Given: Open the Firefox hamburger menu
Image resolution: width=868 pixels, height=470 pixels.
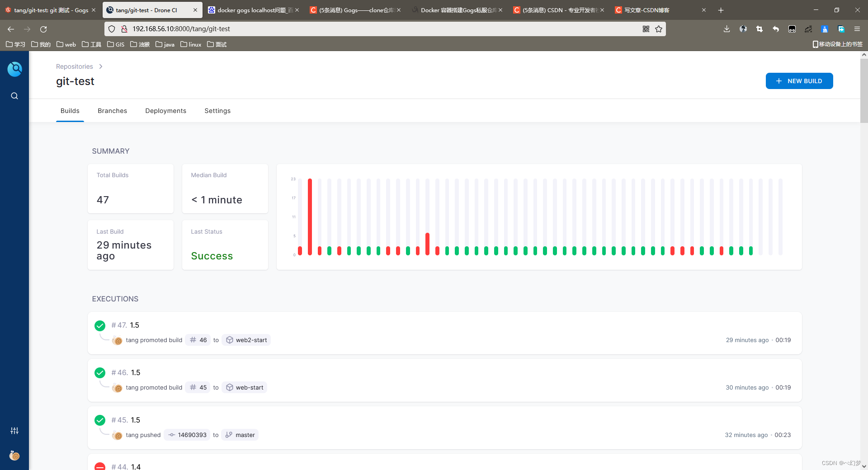Looking at the screenshot, I should tap(857, 29).
